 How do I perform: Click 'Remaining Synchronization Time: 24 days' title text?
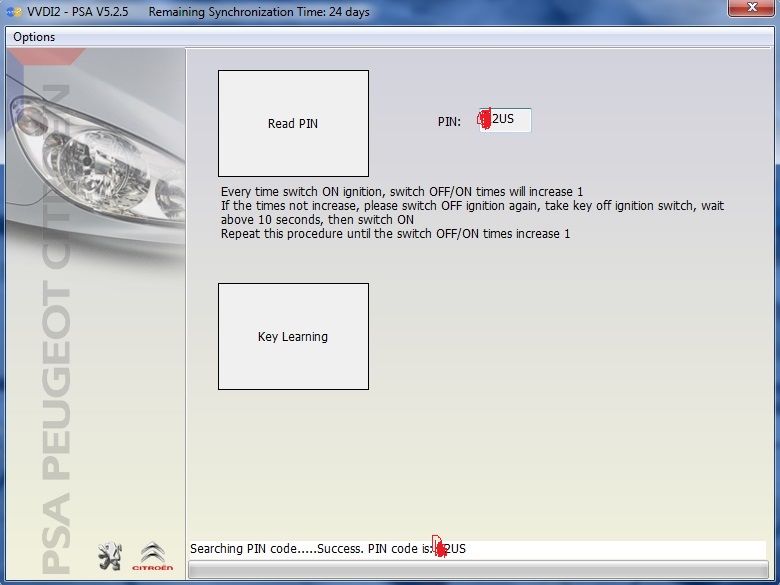pos(259,12)
